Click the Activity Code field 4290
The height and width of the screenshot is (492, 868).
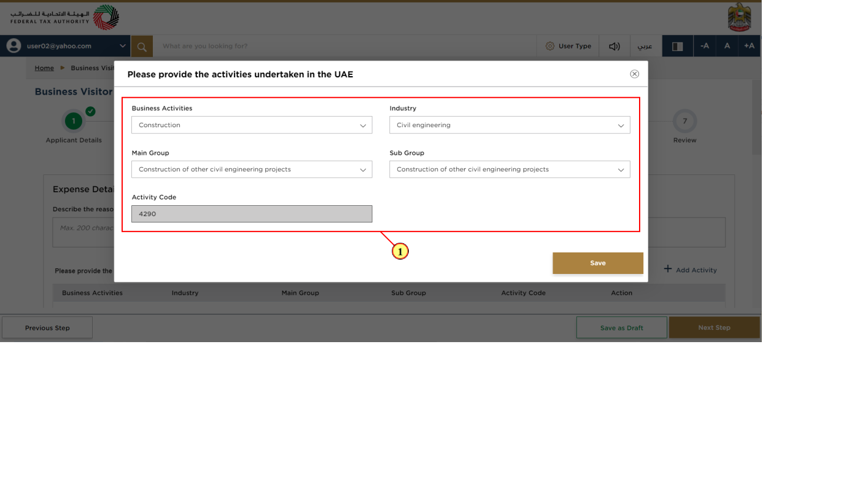[x=252, y=214]
